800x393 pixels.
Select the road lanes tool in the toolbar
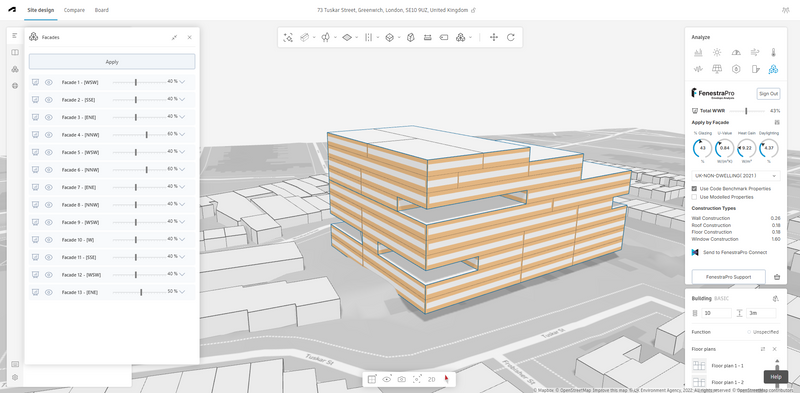(x=368, y=37)
